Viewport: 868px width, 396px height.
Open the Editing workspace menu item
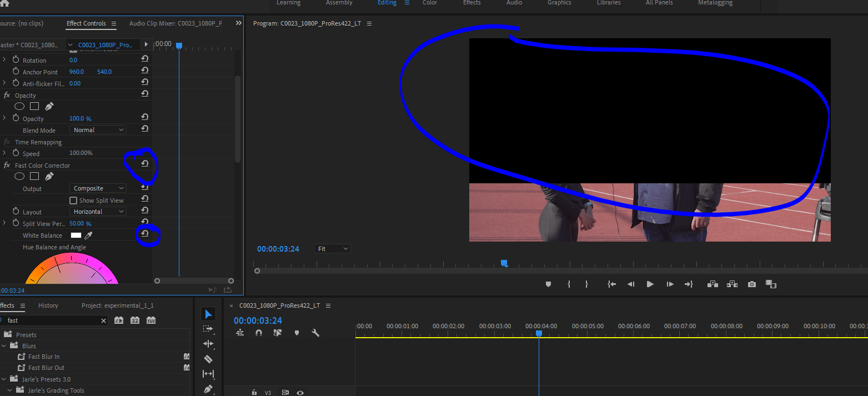click(x=387, y=3)
